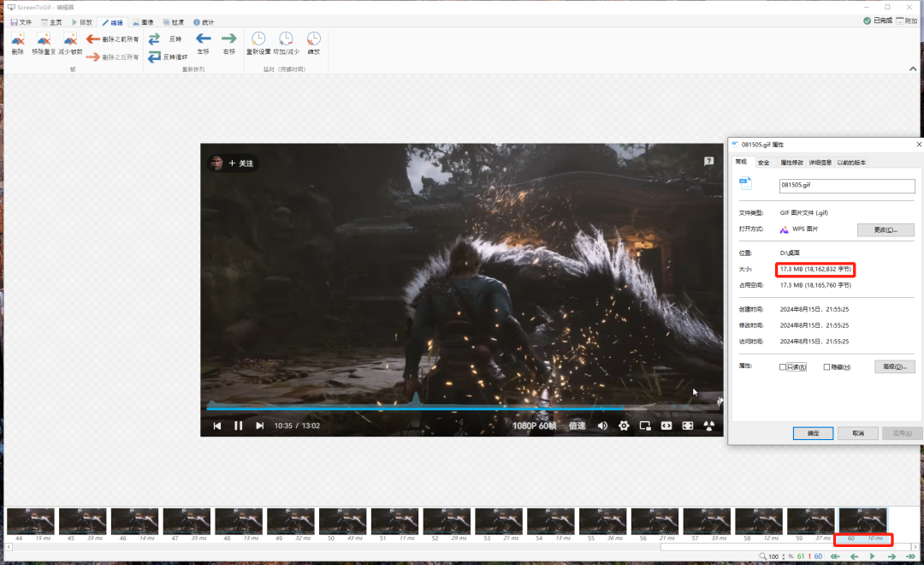The width and height of the screenshot is (924, 565).
Task: Select frame 52 thumbnail
Action: (x=447, y=520)
